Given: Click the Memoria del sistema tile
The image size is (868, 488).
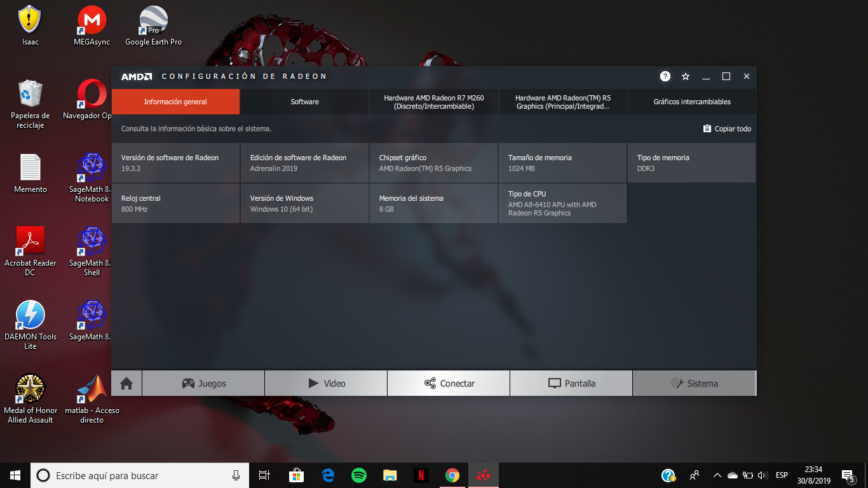Looking at the screenshot, I should [433, 203].
